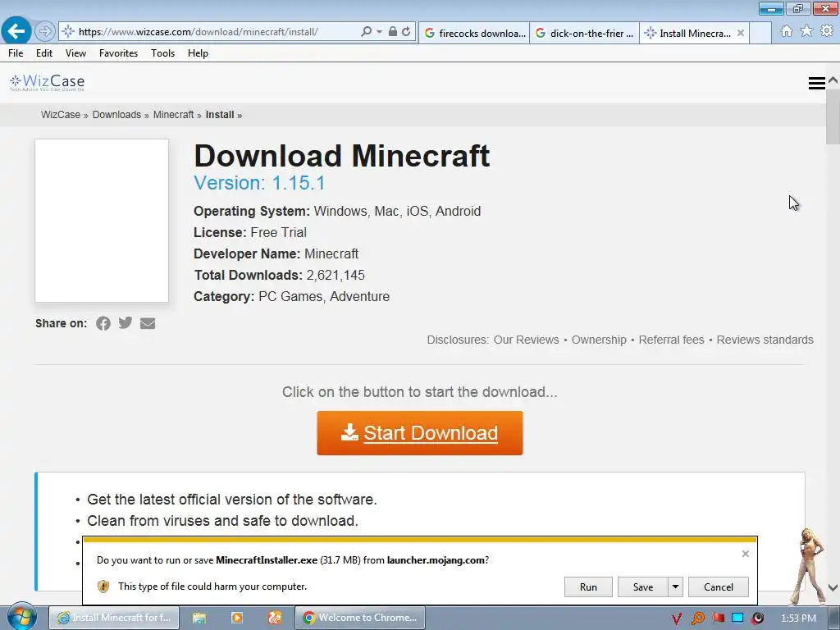Click the security lock icon in address bar
This screenshot has width=840, height=630.
(x=393, y=32)
